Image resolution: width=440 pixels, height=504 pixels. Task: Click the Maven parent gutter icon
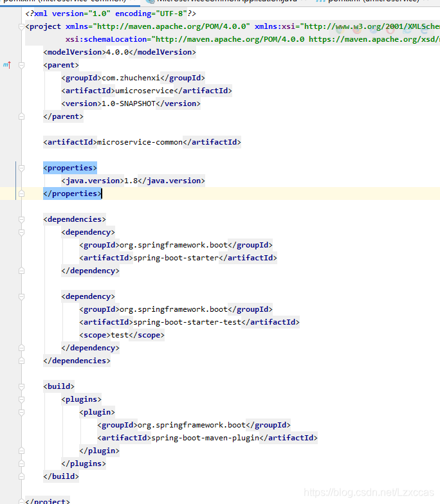[x=7, y=65]
